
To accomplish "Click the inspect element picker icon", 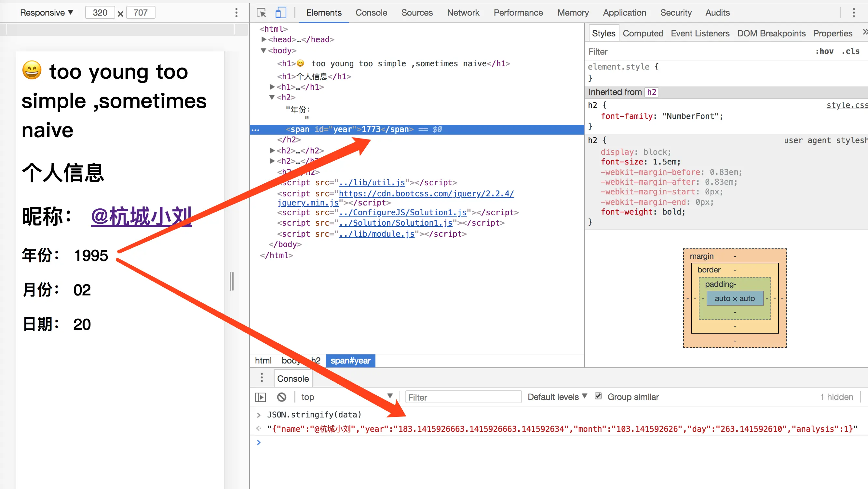I will coord(261,13).
